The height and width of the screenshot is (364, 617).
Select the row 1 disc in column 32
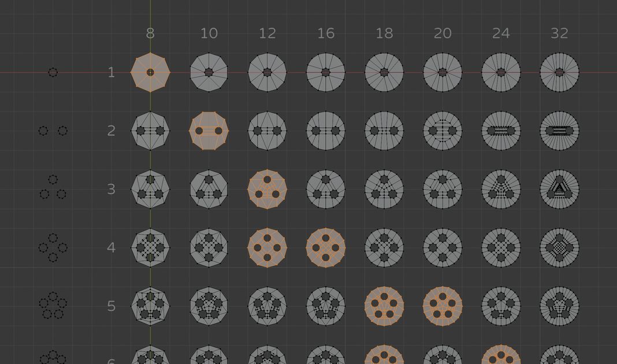[559, 72]
